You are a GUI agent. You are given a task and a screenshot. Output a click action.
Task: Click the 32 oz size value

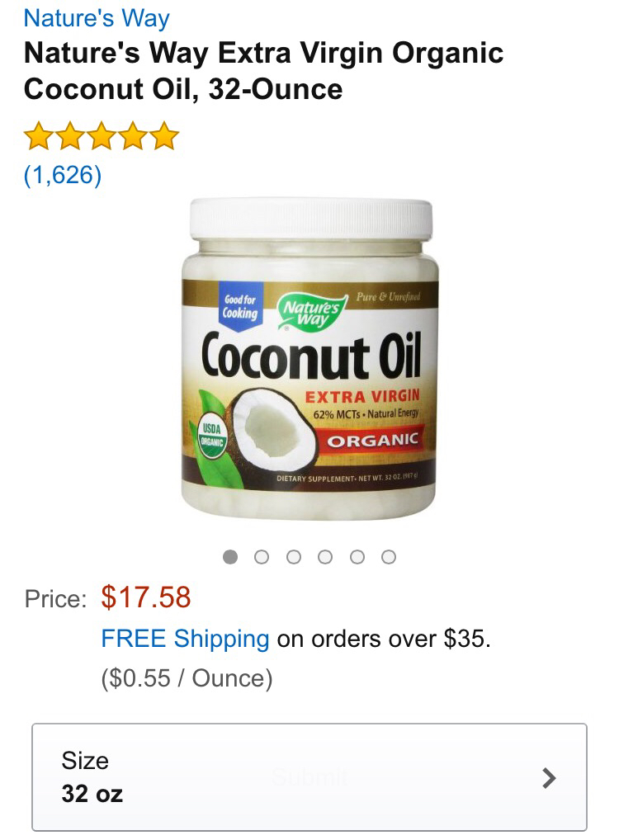(x=92, y=794)
